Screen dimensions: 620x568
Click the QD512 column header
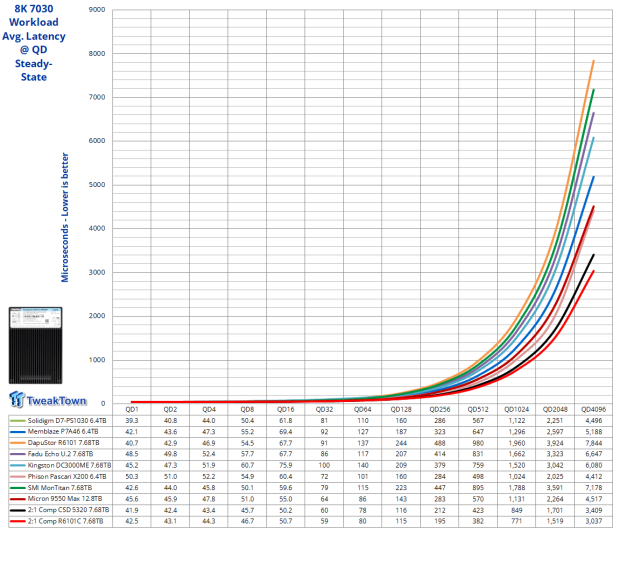[478, 410]
